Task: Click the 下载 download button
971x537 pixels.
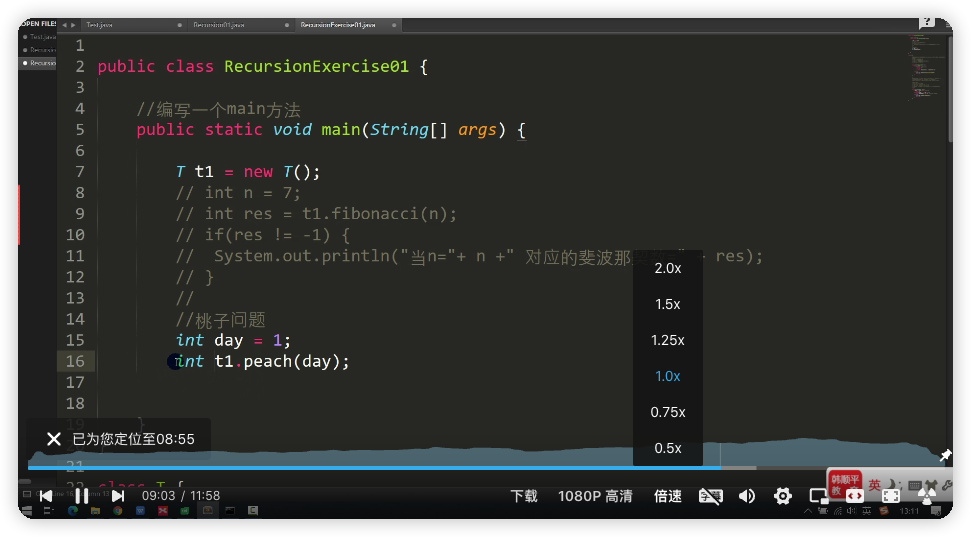Action: click(x=524, y=496)
